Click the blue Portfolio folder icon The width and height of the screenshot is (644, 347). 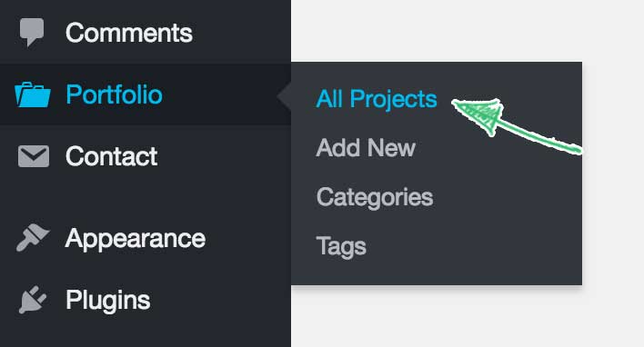point(33,94)
